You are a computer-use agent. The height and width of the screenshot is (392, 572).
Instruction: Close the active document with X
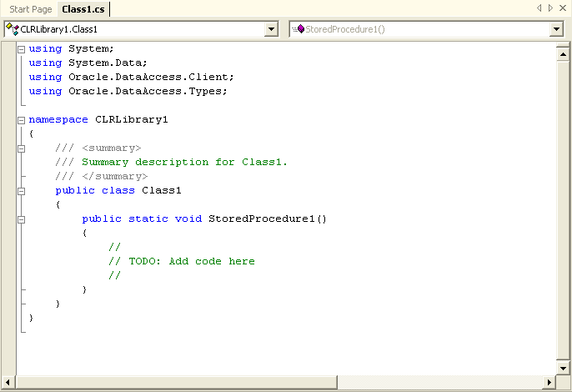pyautogui.click(x=563, y=8)
